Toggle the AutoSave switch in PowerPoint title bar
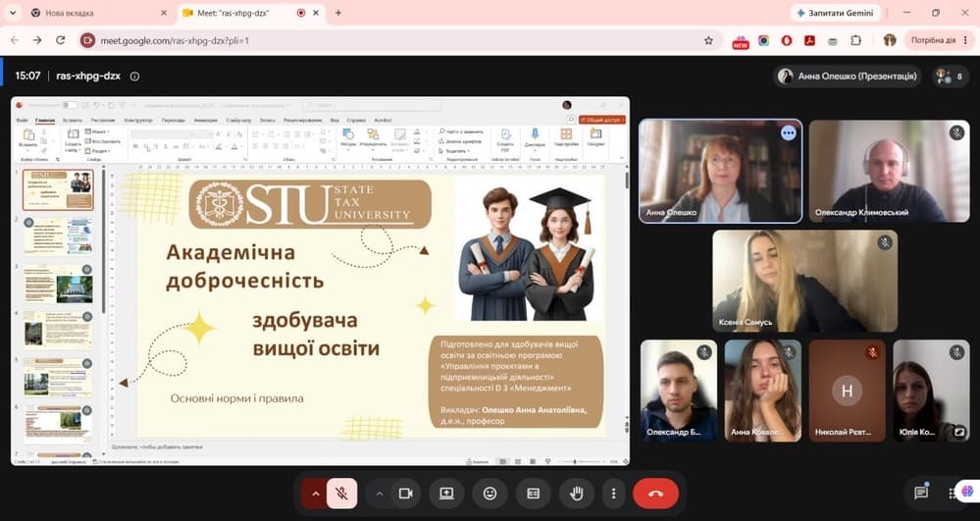This screenshot has height=521, width=980. click(70, 105)
